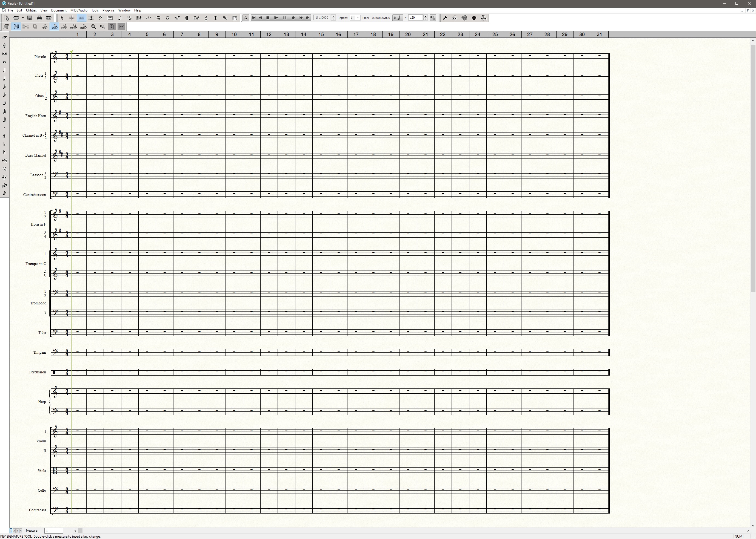The height and width of the screenshot is (539, 756).
Task: Pick the Expression tool (mf)
Action: 177,18
